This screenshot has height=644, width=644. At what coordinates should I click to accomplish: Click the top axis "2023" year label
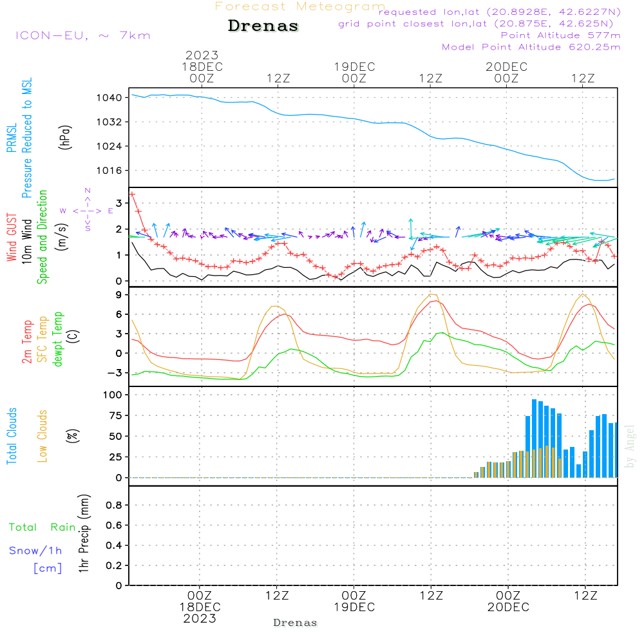tap(202, 55)
